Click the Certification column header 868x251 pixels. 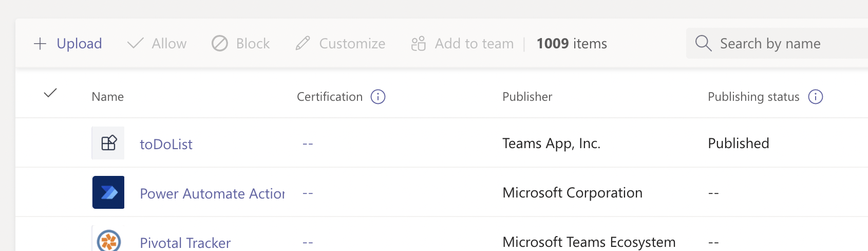pos(330,97)
